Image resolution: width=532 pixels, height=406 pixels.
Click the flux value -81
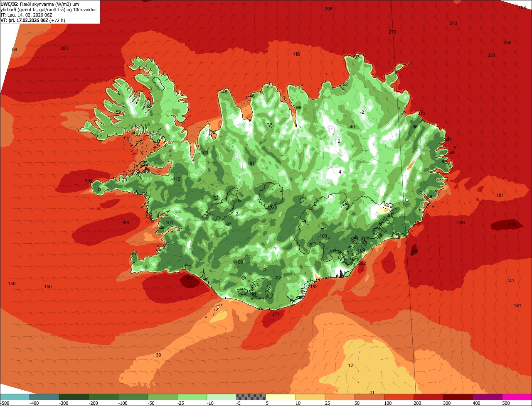[x=251, y=163]
